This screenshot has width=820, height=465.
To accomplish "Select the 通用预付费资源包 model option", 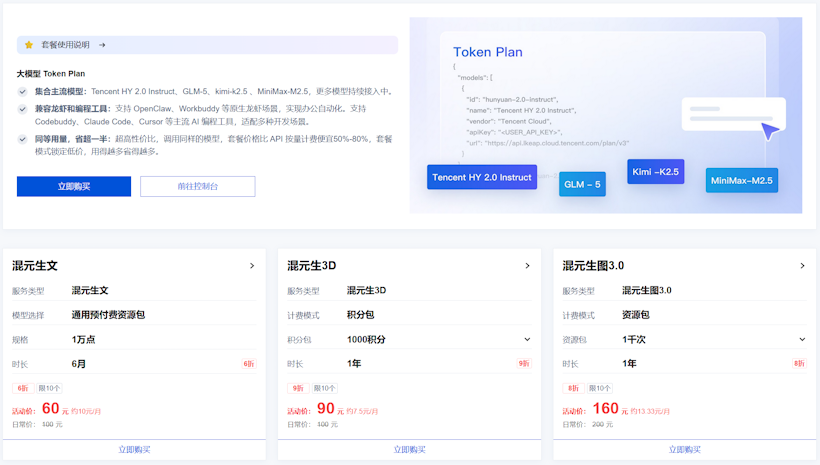I will tap(108, 315).
